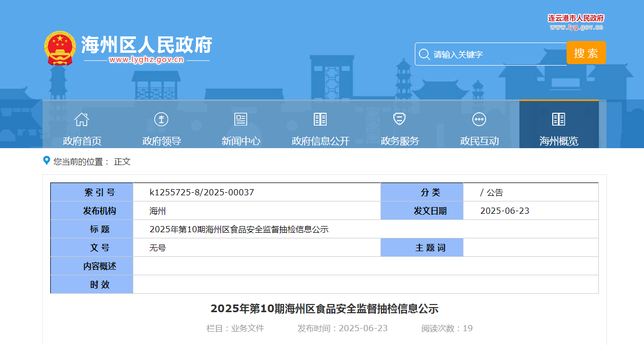The height and width of the screenshot is (345, 644).
Task: Click the 主题词 header cell
Action: (x=422, y=248)
